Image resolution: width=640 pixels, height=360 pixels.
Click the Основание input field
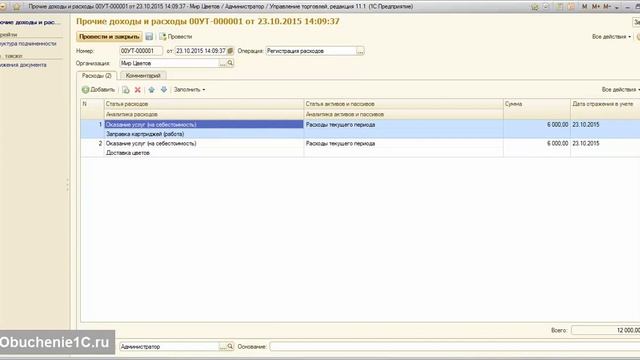point(455,347)
